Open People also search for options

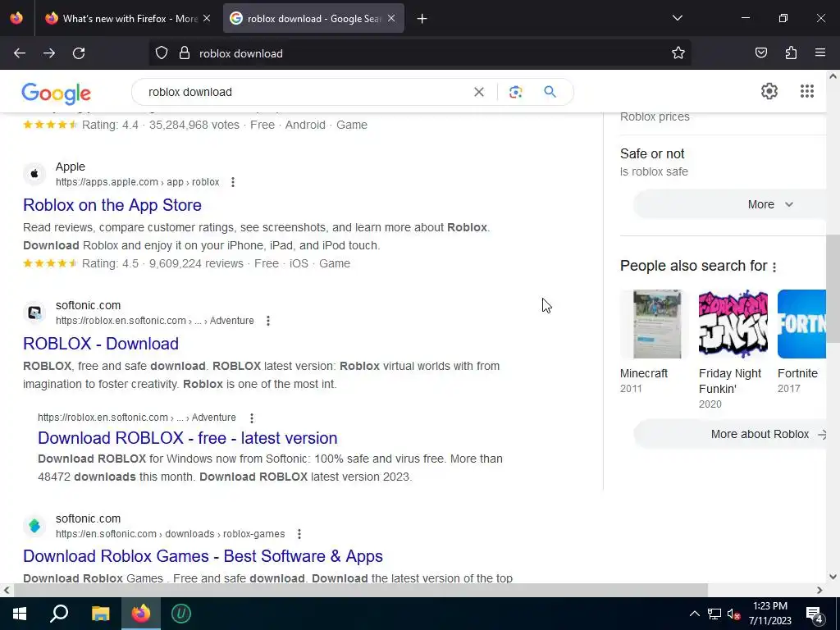(774, 267)
